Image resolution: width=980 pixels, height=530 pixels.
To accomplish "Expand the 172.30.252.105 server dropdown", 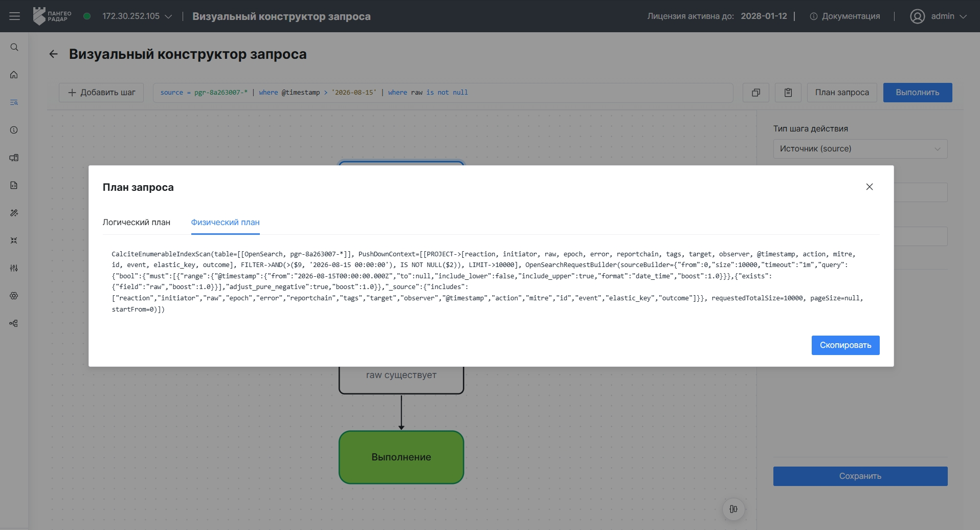I will click(137, 16).
